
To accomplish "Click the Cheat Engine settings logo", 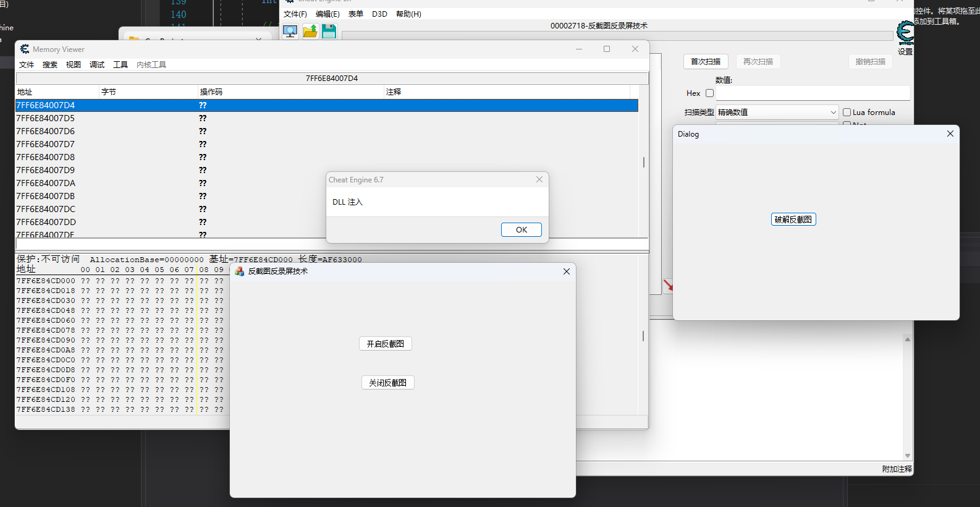I will [905, 33].
